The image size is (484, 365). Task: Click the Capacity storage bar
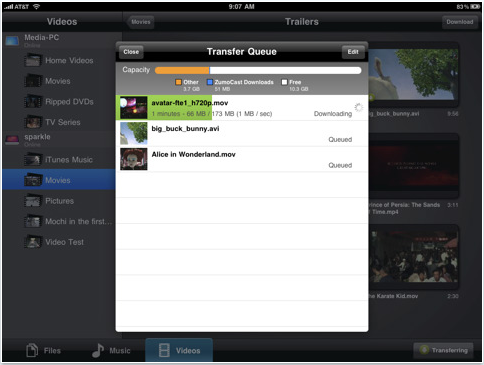[x=258, y=70]
